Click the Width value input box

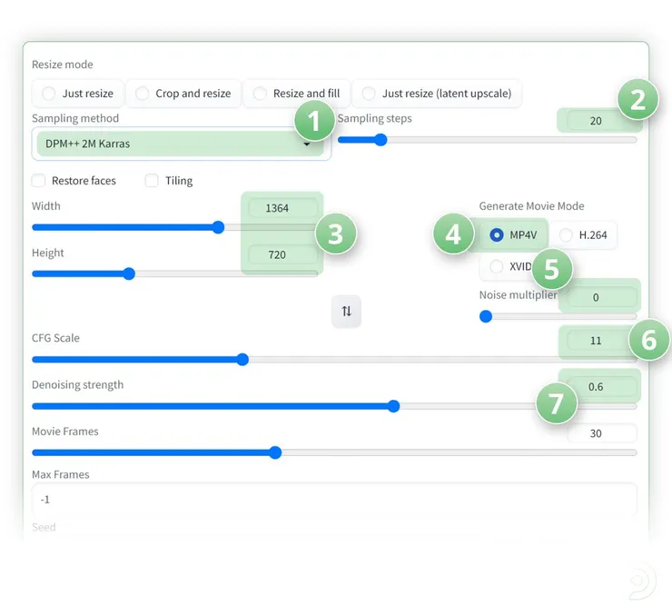pos(278,208)
